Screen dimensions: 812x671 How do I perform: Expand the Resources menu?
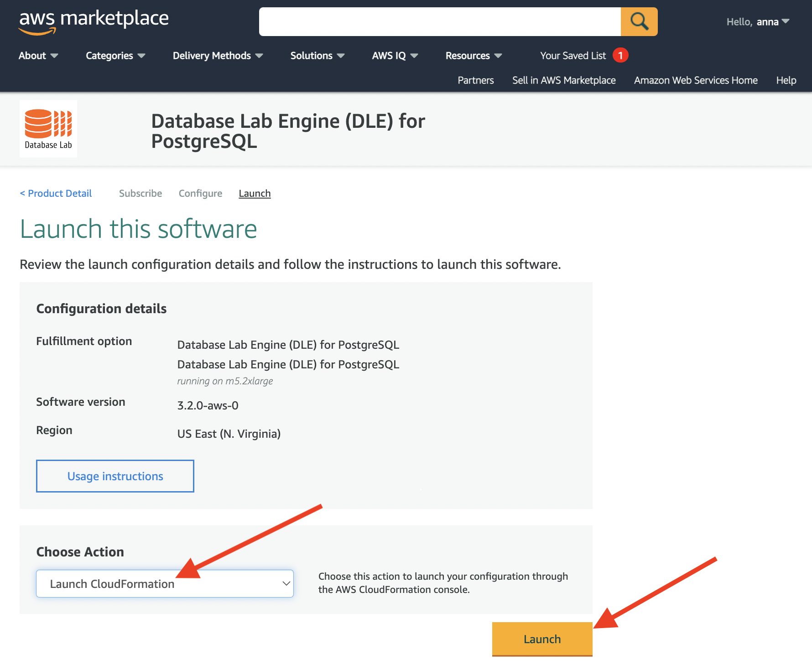pos(474,56)
